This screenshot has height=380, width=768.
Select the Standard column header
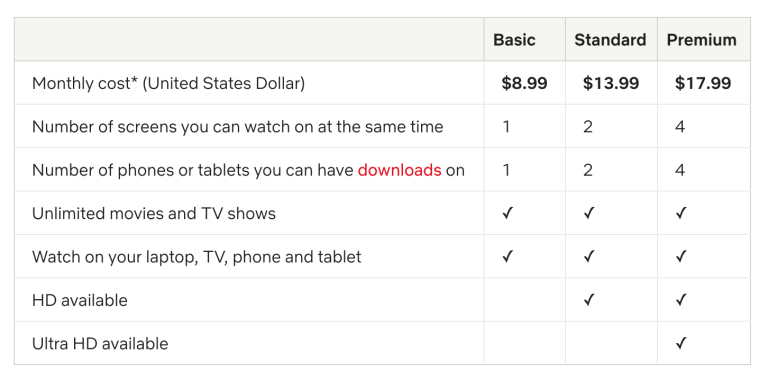(610, 40)
